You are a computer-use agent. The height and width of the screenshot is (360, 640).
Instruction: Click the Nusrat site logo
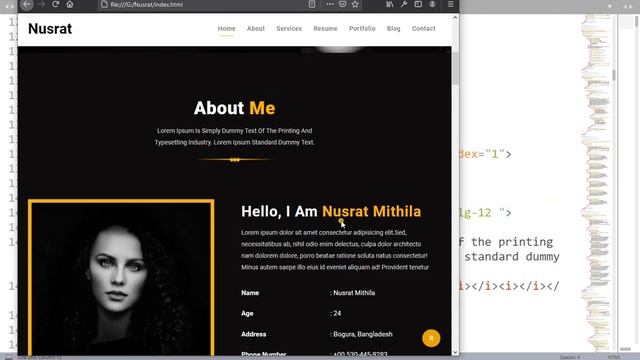[50, 29]
